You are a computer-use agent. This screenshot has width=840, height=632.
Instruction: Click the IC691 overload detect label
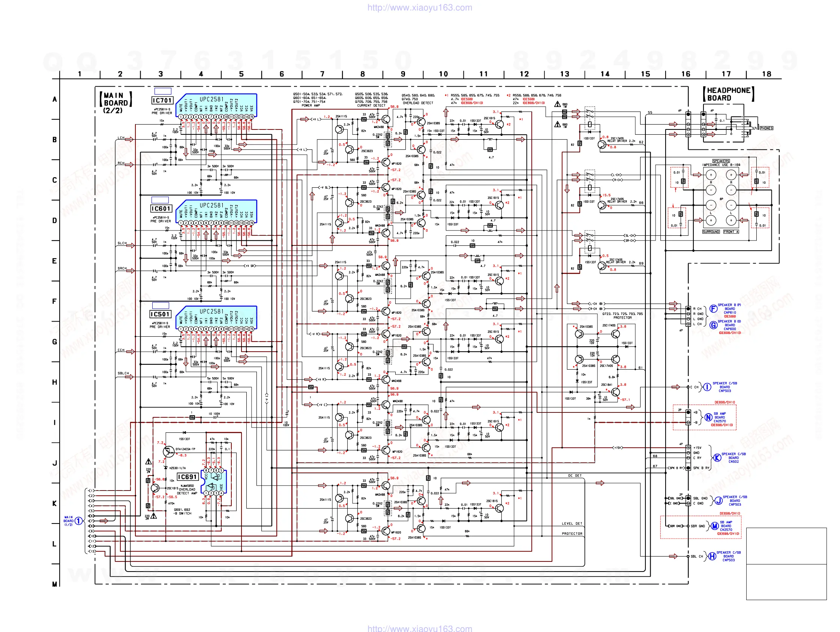click(187, 477)
